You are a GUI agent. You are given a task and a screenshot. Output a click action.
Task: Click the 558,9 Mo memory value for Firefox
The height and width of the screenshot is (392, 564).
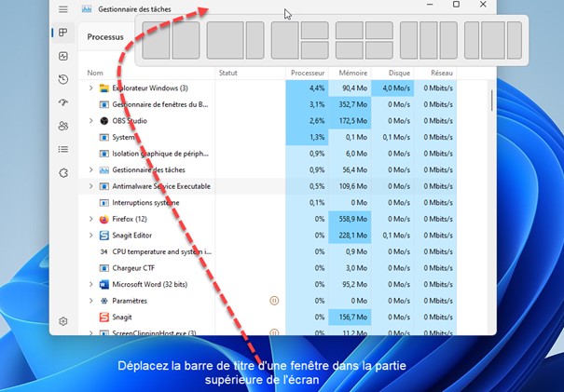[351, 219]
